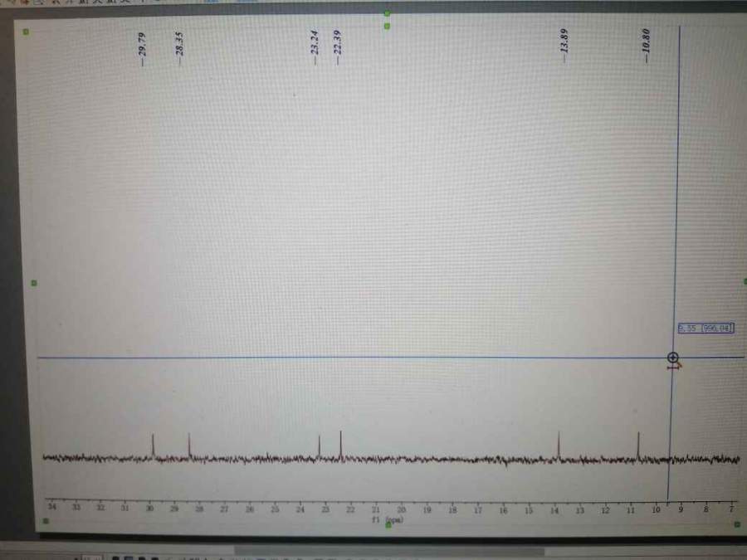Click the f1 (ppm) axis title

pos(388,519)
